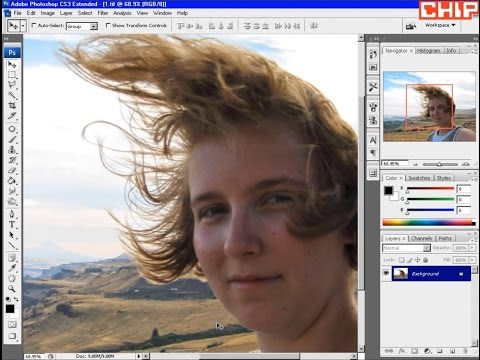This screenshot has height=360, width=480.
Task: Click the Add layer style fx icon
Action: pyautogui.click(x=402, y=351)
